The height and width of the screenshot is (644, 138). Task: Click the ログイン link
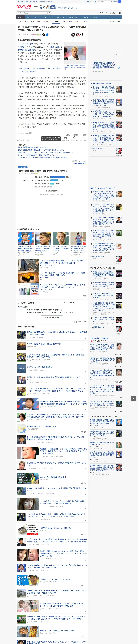point(42,8)
